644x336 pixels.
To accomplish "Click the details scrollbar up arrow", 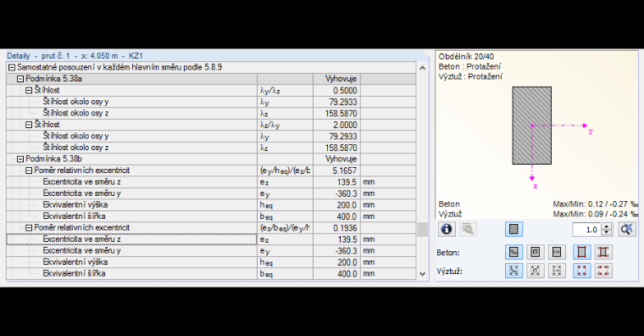I will pos(423,68).
